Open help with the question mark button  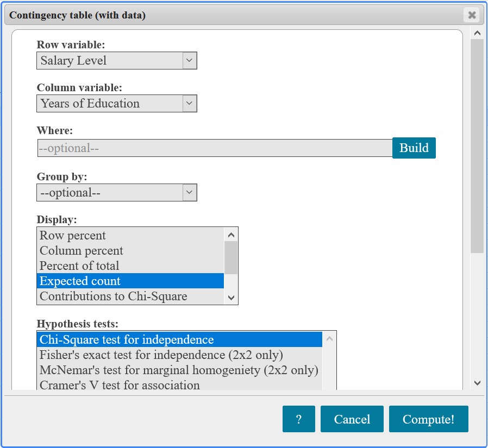pyautogui.click(x=299, y=419)
